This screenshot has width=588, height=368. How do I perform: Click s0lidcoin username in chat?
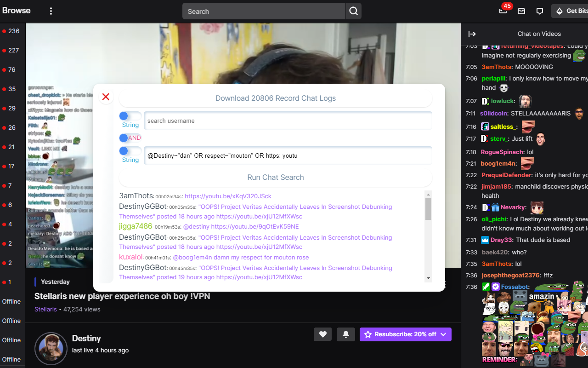[x=494, y=114]
